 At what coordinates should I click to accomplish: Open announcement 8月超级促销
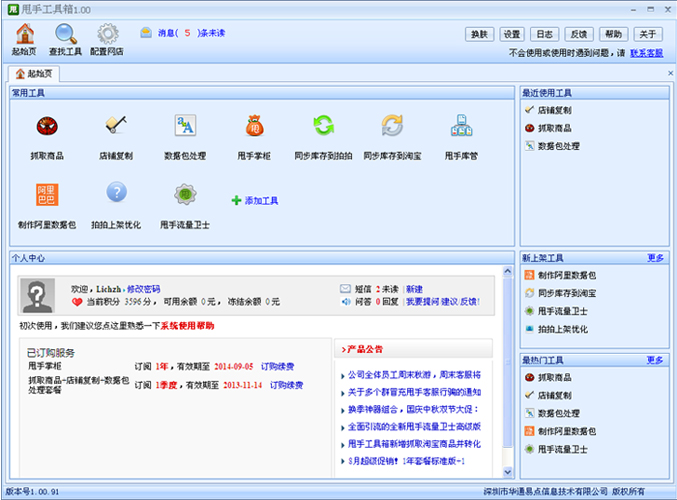coord(406,461)
